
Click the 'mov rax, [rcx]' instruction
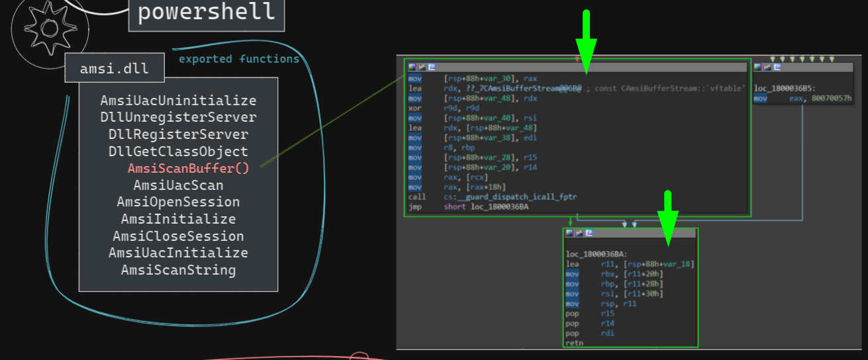click(447, 177)
